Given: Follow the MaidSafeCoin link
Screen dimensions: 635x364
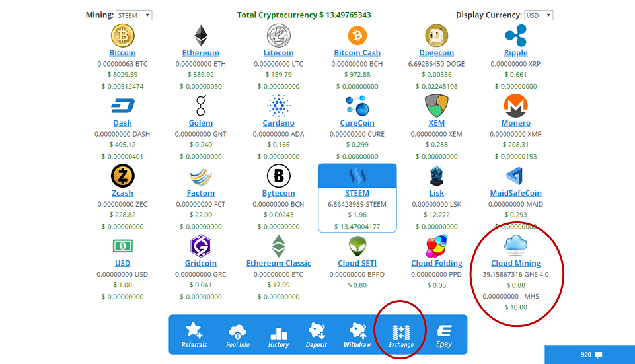Looking at the screenshot, I should (x=515, y=193).
